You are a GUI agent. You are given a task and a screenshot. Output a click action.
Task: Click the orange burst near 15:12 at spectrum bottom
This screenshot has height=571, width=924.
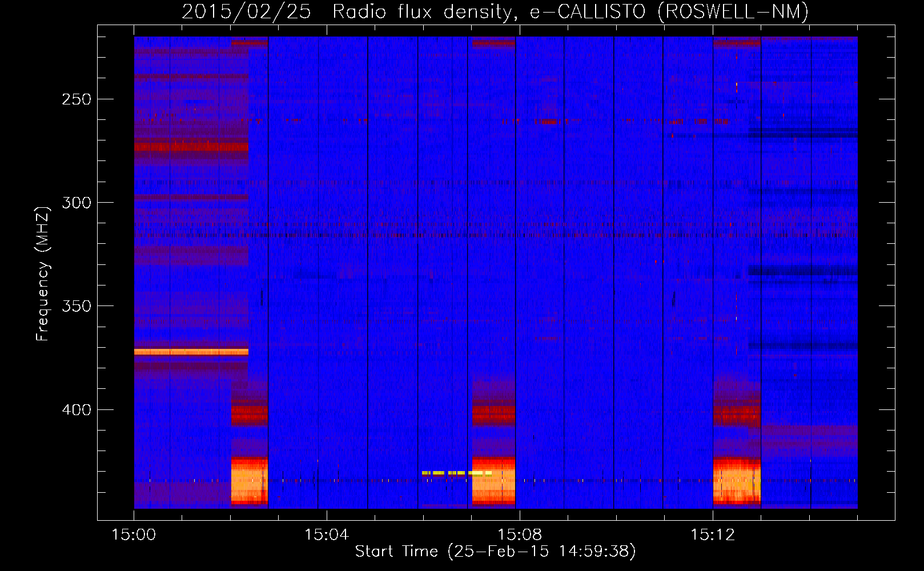tap(737, 480)
